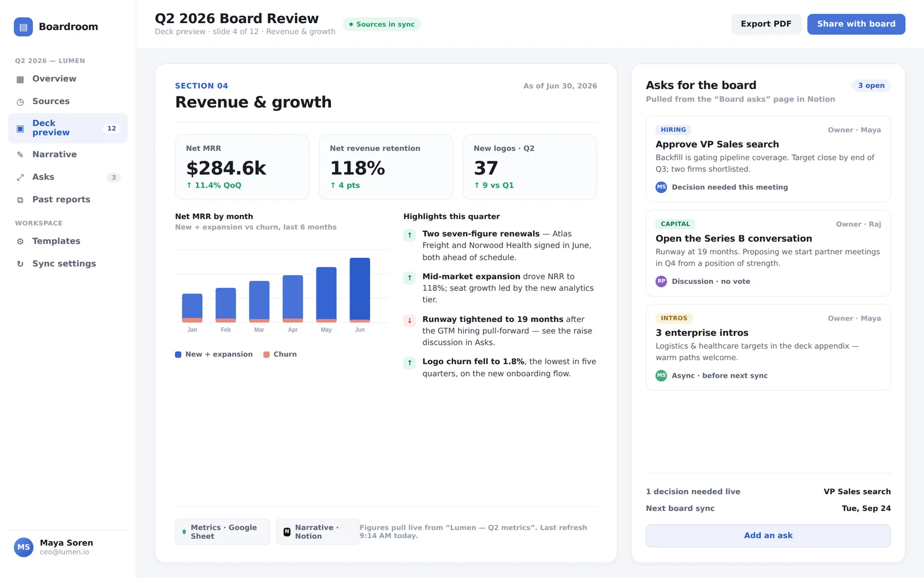Click the CAPITAL tag
Viewport: 924px width, 578px height.
coord(675,224)
